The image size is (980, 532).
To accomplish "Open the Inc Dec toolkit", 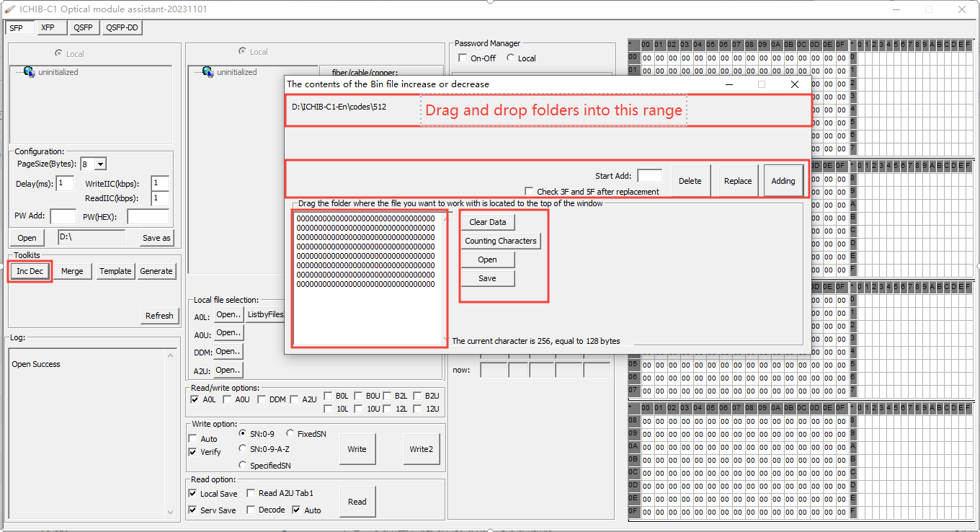I will pyautogui.click(x=29, y=271).
